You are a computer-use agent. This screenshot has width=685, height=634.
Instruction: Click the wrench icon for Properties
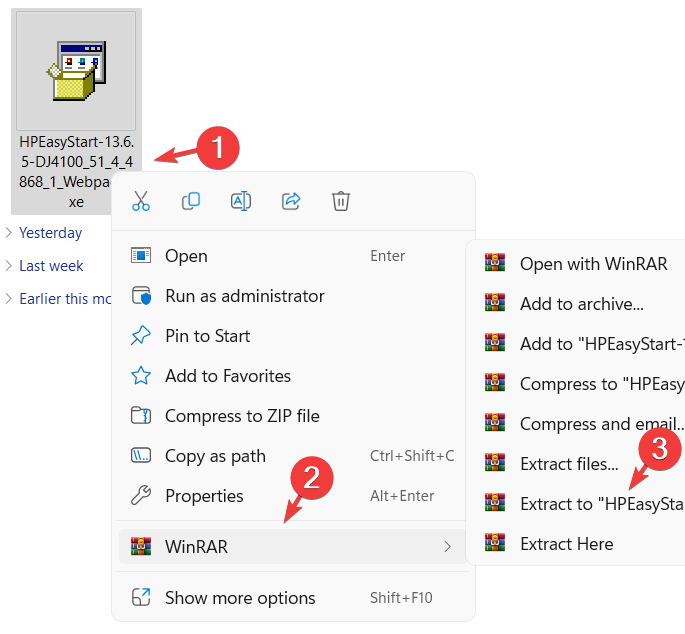click(x=141, y=495)
